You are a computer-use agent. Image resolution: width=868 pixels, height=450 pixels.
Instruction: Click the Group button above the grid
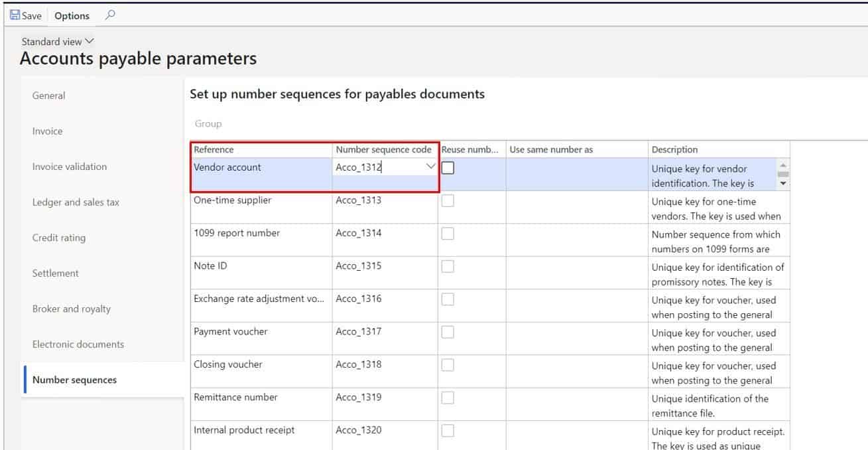point(208,123)
